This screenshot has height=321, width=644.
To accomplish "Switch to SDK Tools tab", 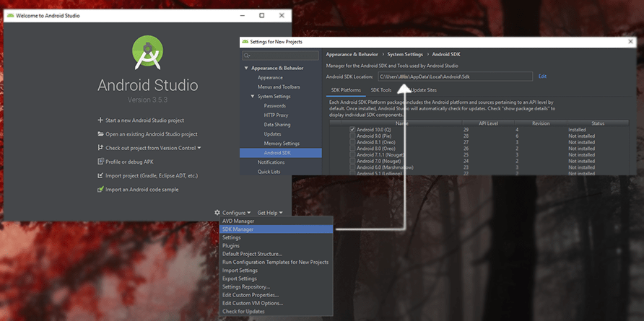I will coord(380,90).
